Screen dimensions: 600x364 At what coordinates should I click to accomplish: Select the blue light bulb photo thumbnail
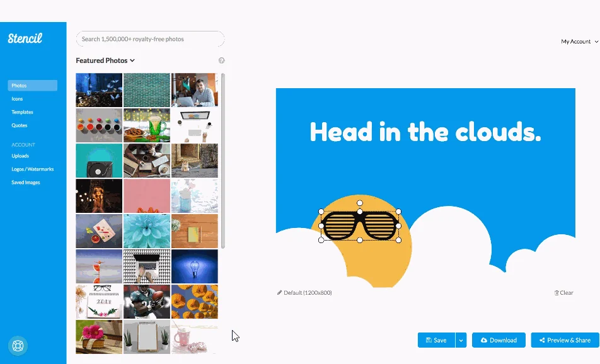[195, 266]
